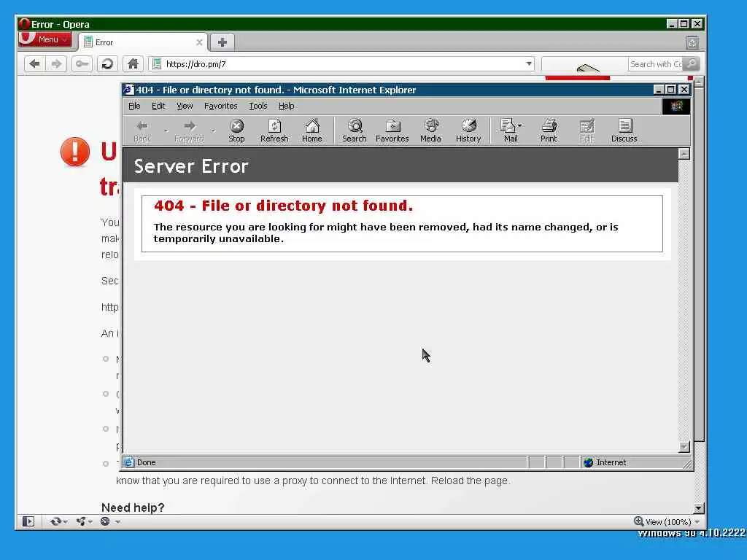Open the Edit menu in Internet Explorer
The height and width of the screenshot is (560, 747).
tap(158, 106)
